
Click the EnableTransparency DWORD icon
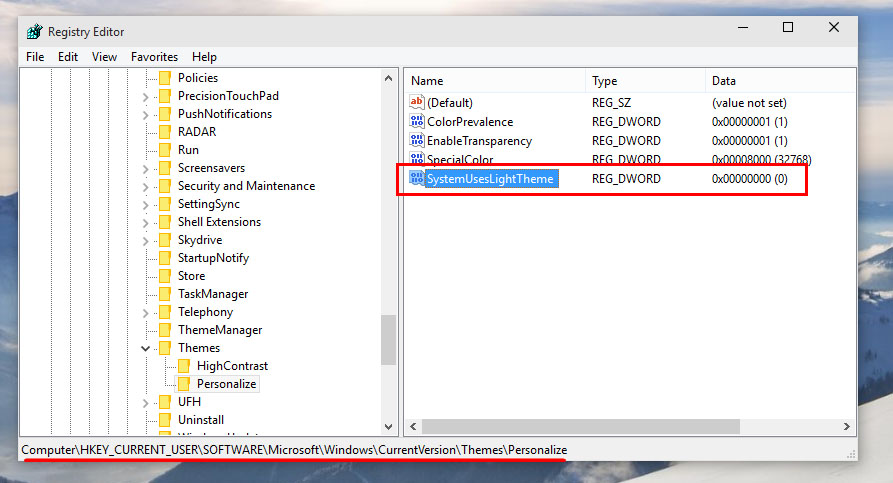417,140
